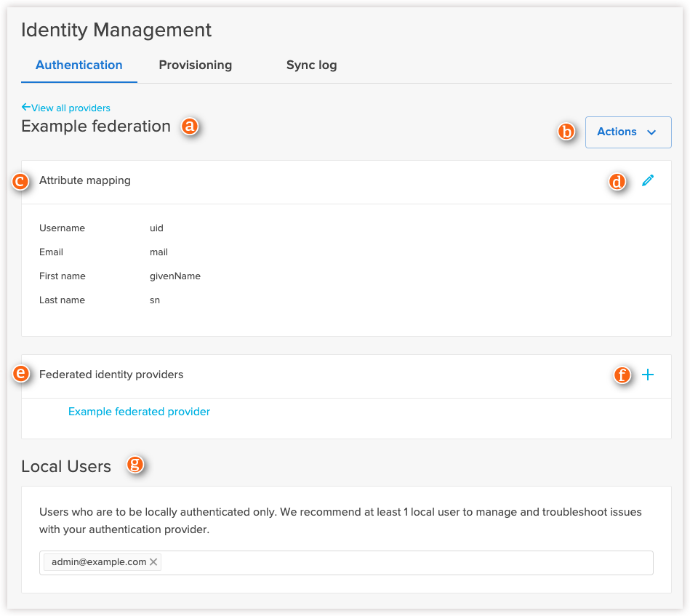Open the Actions dropdown menu
Image resolution: width=690 pixels, height=616 pixels.
point(627,132)
